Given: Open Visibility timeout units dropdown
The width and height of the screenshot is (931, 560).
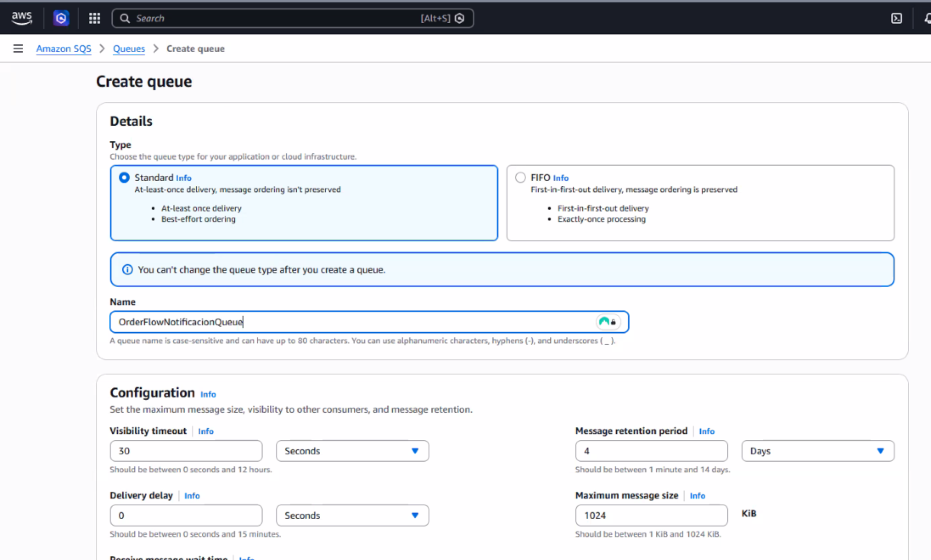Looking at the screenshot, I should tap(353, 451).
